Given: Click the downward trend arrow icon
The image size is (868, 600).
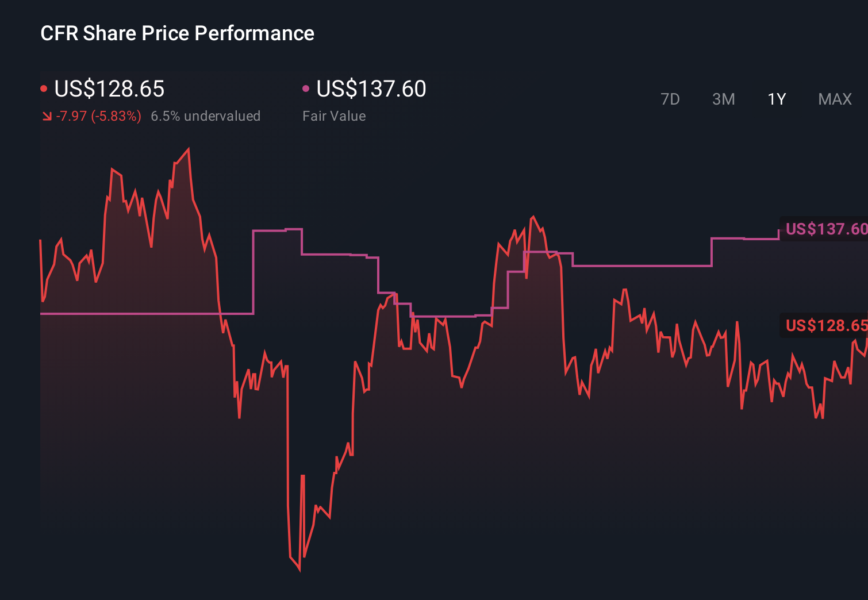Looking at the screenshot, I should (47, 116).
